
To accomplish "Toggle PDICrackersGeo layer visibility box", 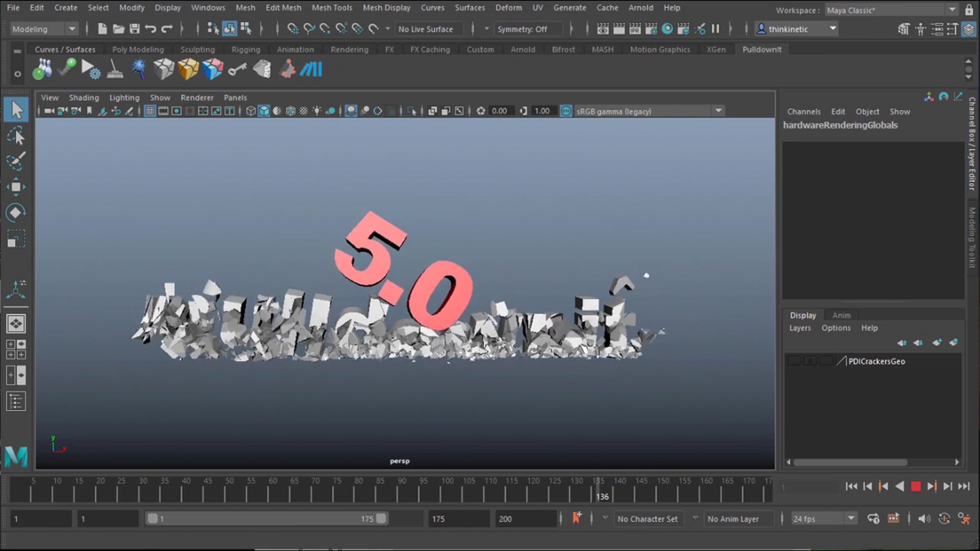I will (x=794, y=361).
